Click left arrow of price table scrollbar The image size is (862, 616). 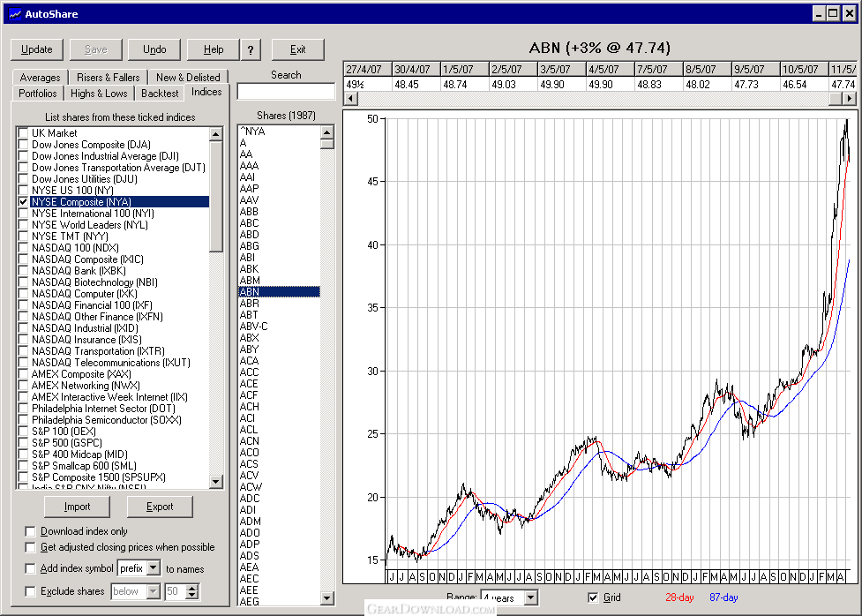pos(351,99)
